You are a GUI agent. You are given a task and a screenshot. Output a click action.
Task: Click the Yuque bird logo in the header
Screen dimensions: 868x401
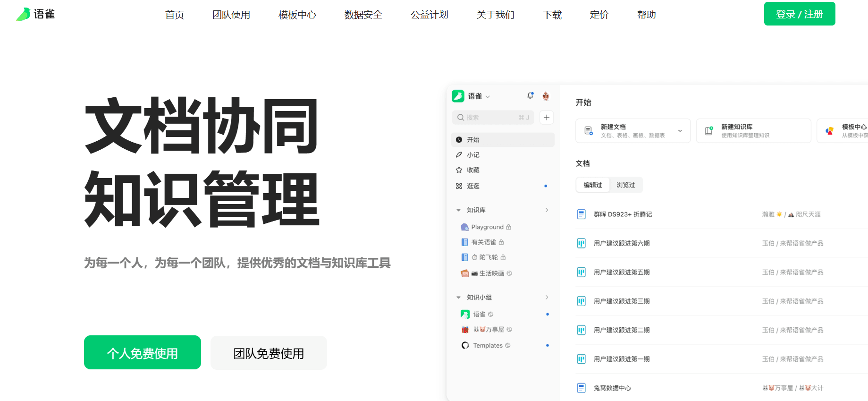23,14
